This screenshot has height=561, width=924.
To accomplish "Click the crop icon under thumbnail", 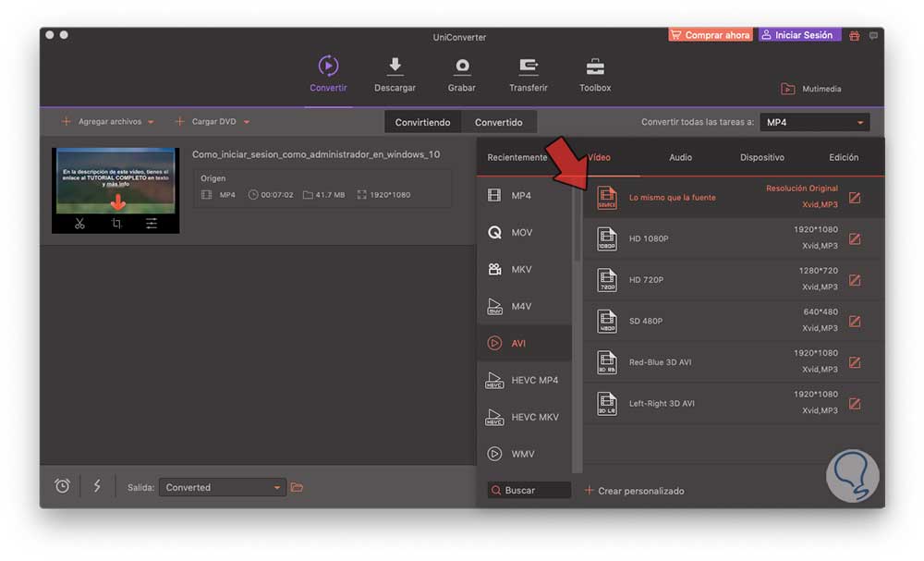I will tap(116, 224).
